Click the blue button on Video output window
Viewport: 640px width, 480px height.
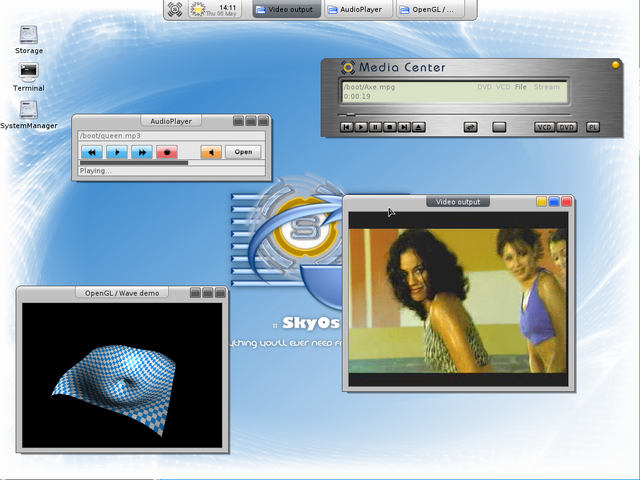click(554, 202)
